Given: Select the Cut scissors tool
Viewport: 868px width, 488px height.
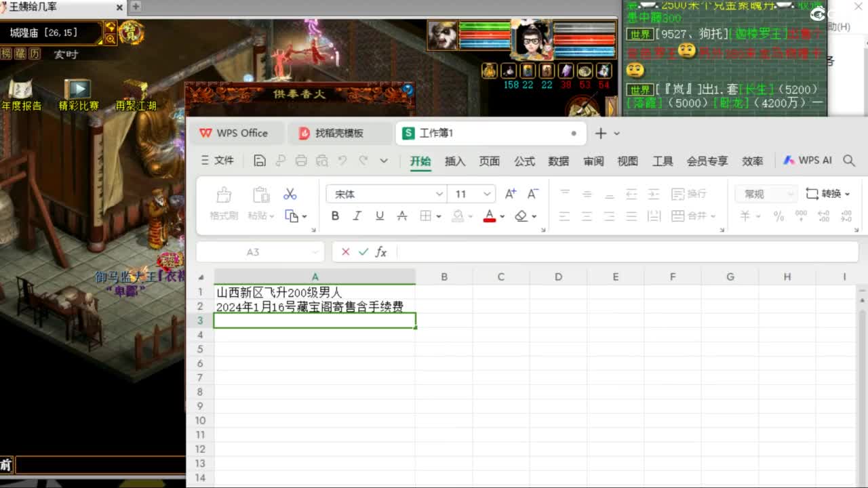Looking at the screenshot, I should 290,194.
